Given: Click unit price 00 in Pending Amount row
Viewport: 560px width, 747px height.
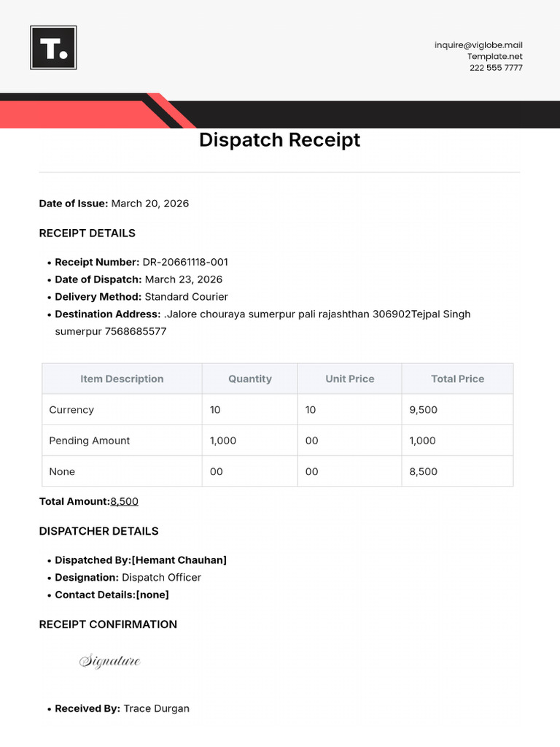Looking at the screenshot, I should pyautogui.click(x=349, y=441).
